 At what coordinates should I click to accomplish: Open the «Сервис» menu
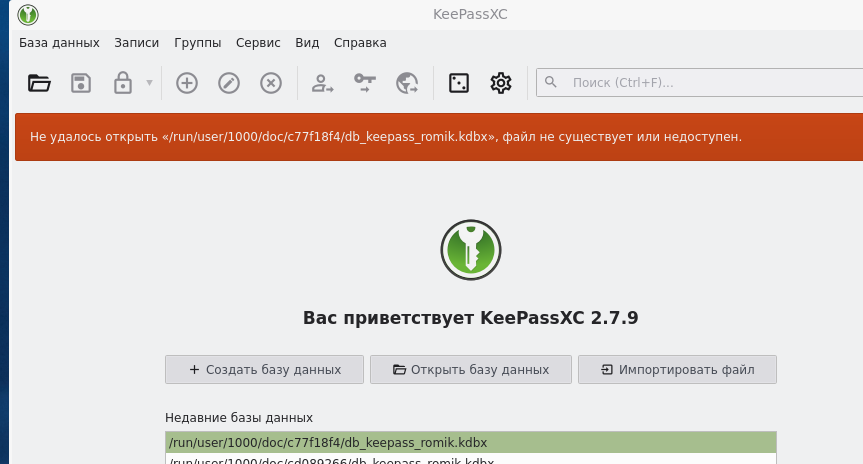258,43
